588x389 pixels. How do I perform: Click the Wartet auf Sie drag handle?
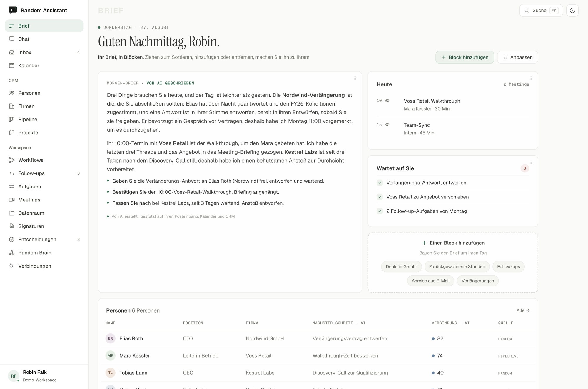point(531,162)
